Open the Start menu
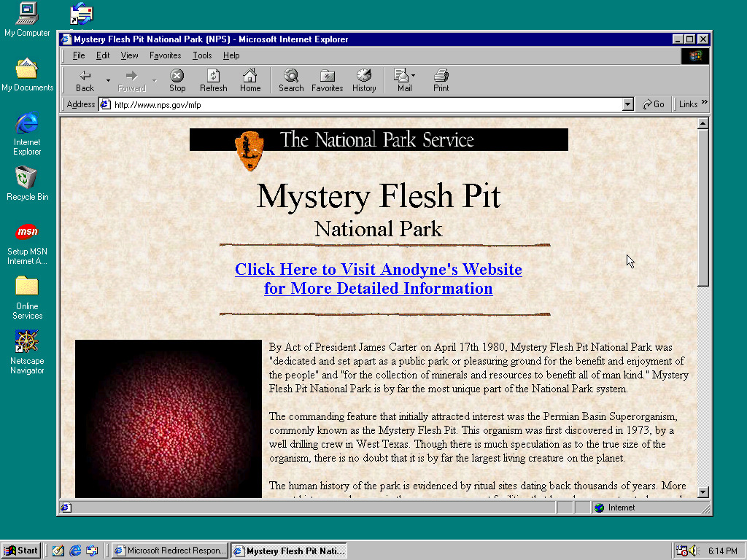 click(x=21, y=551)
